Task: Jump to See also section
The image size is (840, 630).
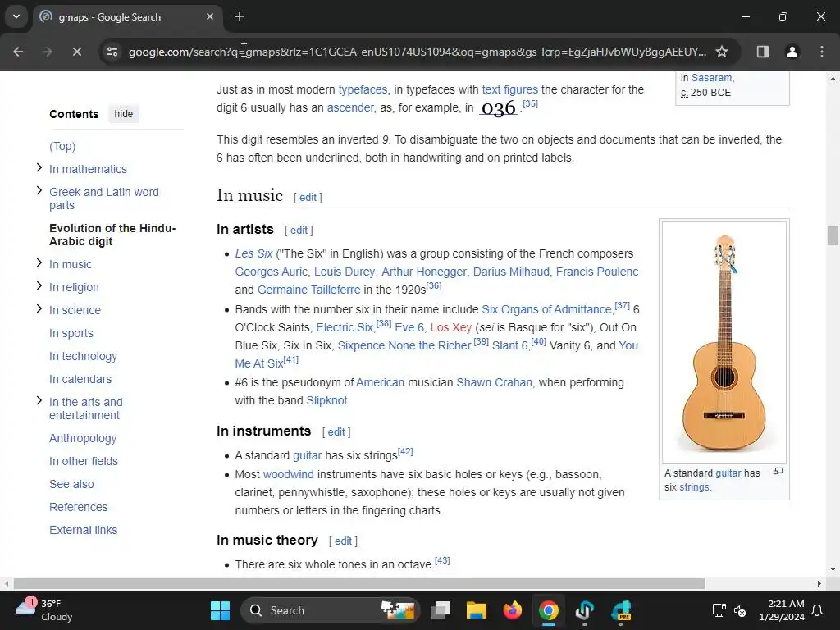Action: click(x=72, y=484)
